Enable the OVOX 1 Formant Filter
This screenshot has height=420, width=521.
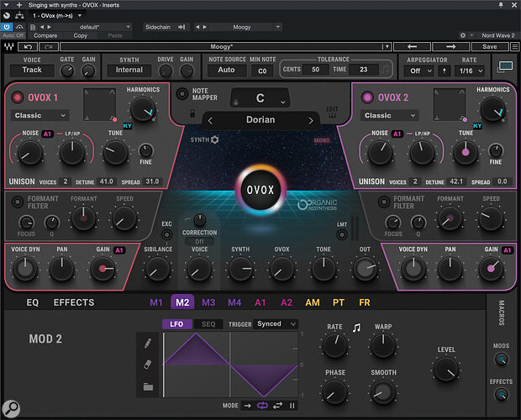(x=18, y=202)
